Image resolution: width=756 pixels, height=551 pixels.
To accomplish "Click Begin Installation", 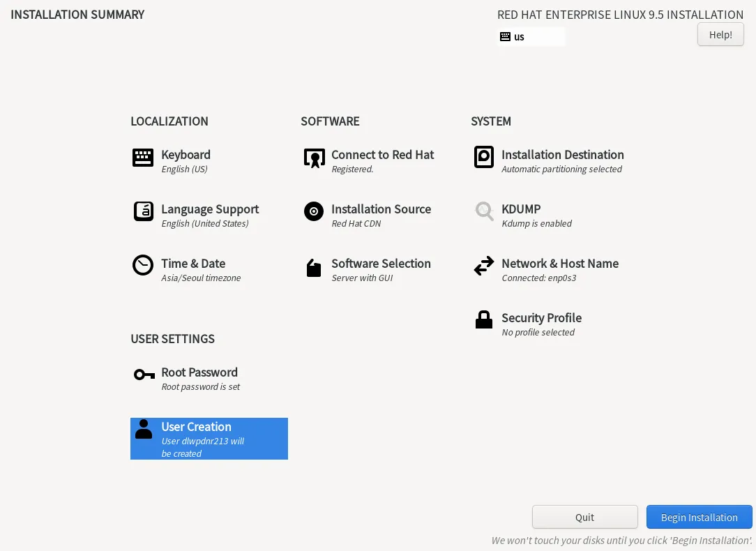I will pyautogui.click(x=699, y=518).
